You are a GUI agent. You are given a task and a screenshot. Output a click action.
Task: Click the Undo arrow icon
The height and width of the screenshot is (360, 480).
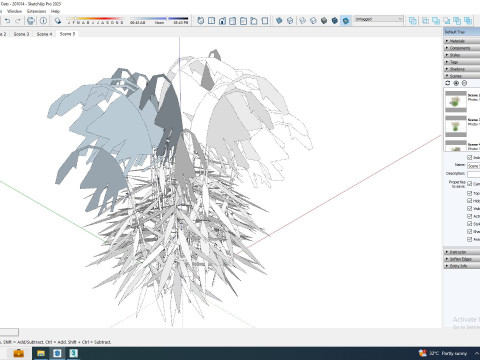[x=7, y=21]
